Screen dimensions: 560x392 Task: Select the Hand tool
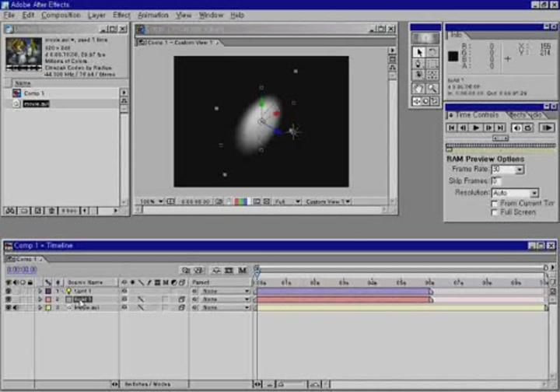pyautogui.click(x=419, y=88)
